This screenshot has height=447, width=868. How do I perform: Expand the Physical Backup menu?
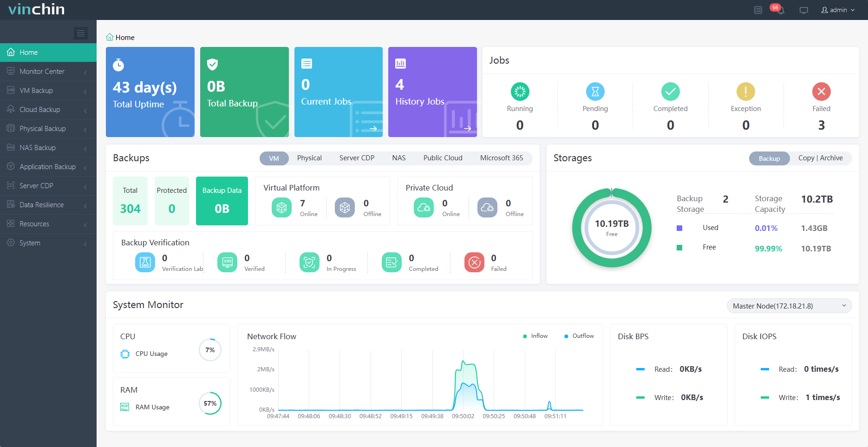click(x=48, y=129)
